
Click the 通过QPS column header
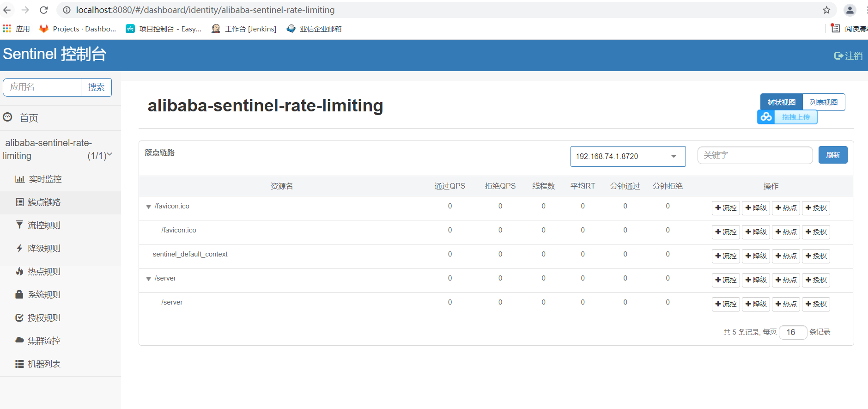pyautogui.click(x=450, y=186)
